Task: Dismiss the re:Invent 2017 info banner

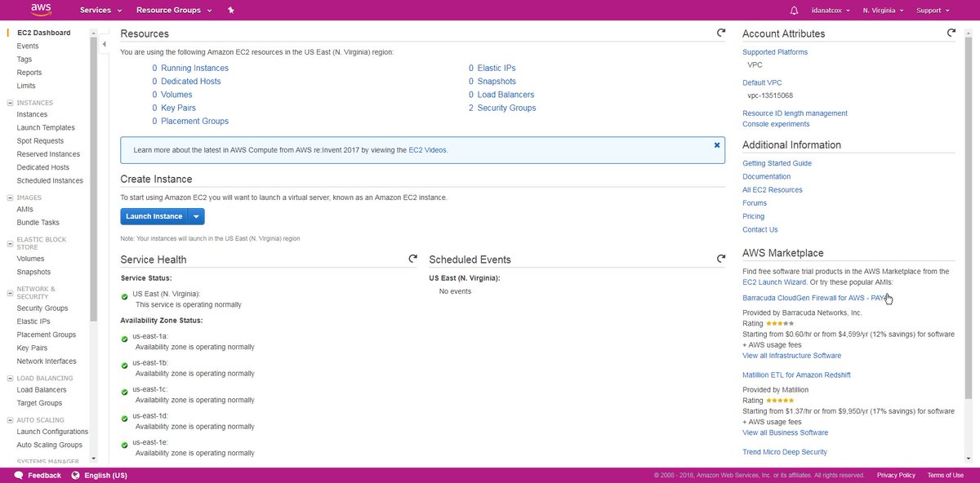Action: [x=717, y=144]
